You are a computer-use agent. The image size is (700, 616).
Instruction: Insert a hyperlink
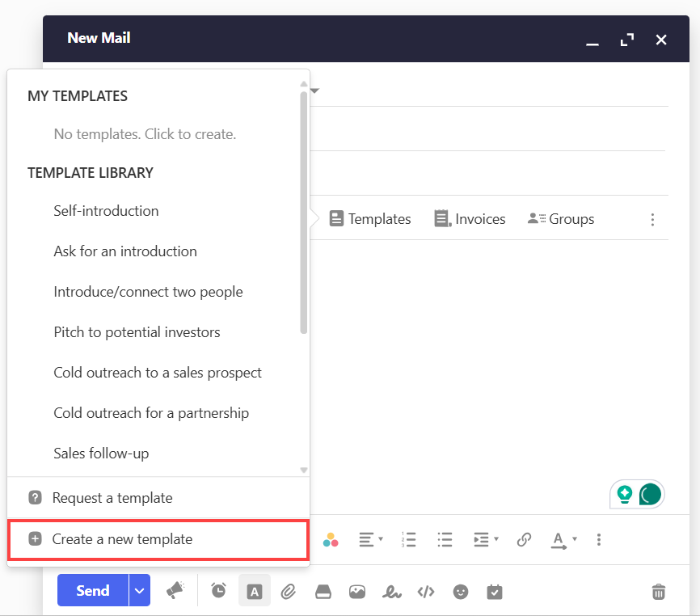524,539
